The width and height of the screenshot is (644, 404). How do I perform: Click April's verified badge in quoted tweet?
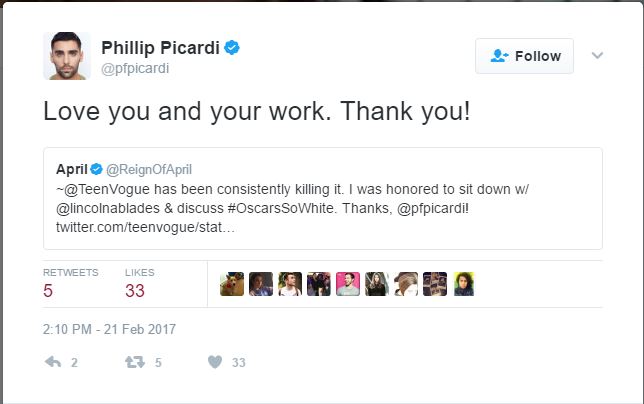coord(97,167)
